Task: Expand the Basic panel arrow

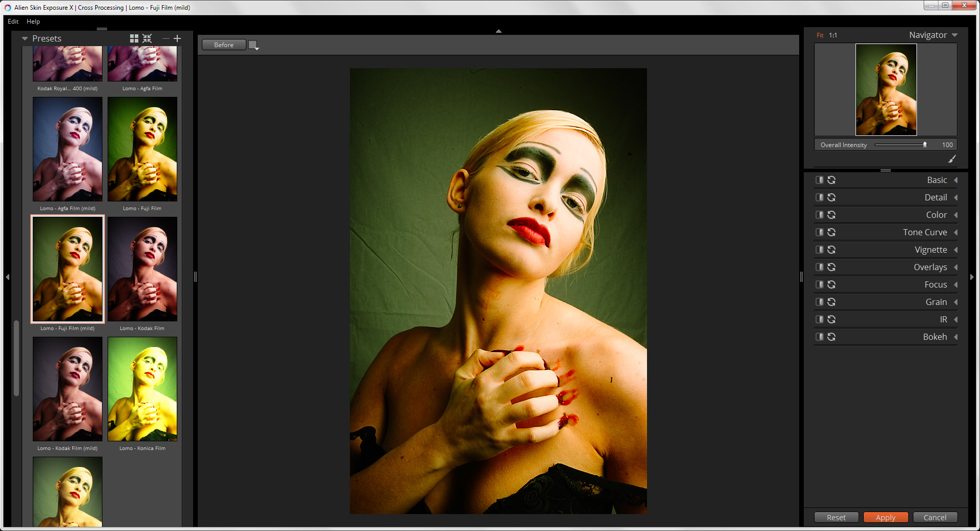Action: 955,180
